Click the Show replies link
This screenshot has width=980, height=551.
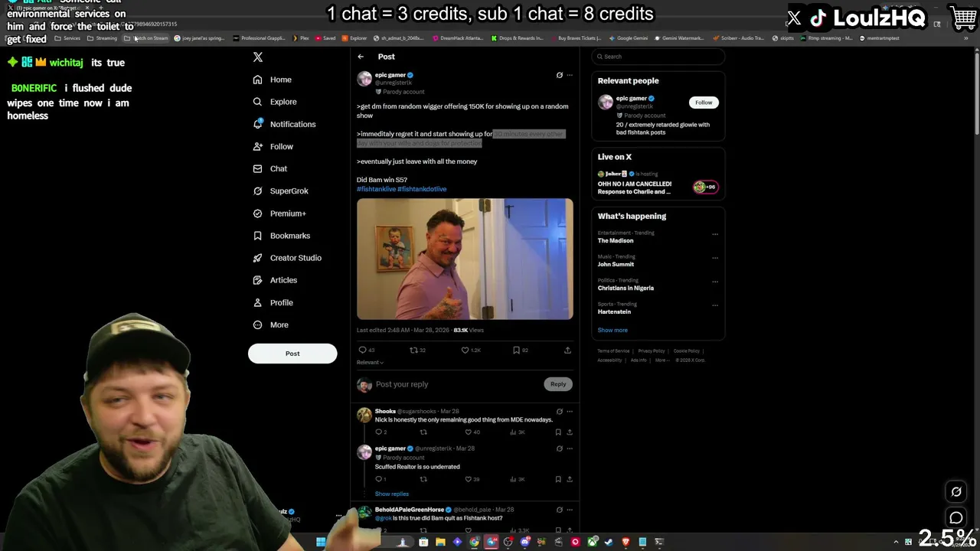pos(392,494)
